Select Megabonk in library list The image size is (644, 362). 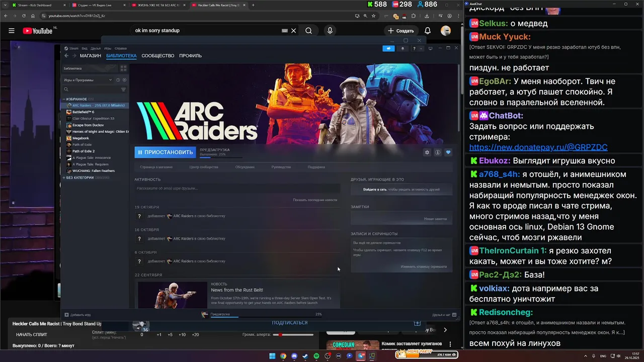pyautogui.click(x=95, y=138)
